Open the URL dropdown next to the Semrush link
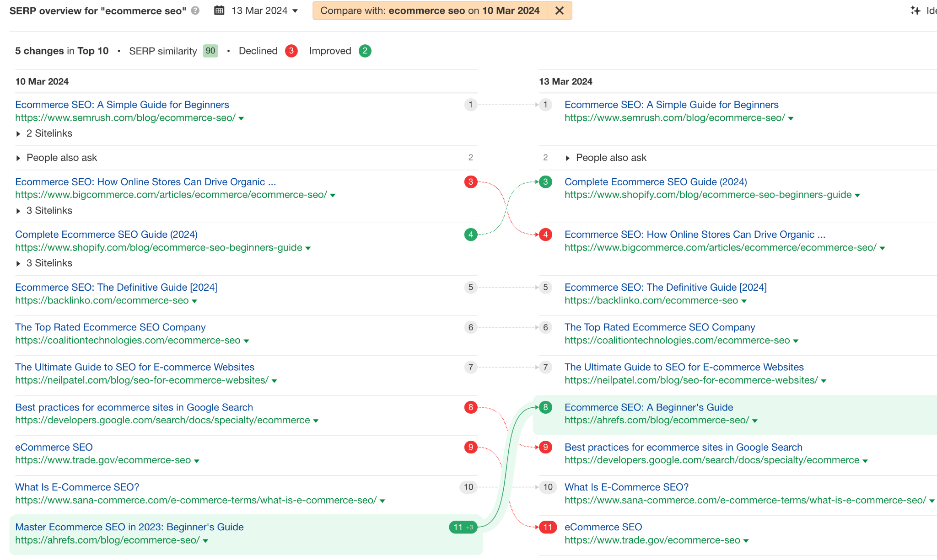This screenshot has width=937, height=560. tap(241, 118)
